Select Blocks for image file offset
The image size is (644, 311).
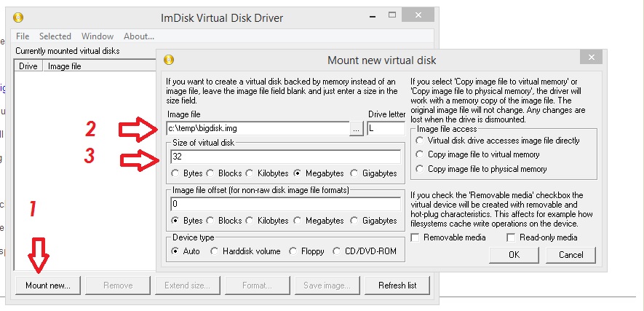[x=224, y=221]
